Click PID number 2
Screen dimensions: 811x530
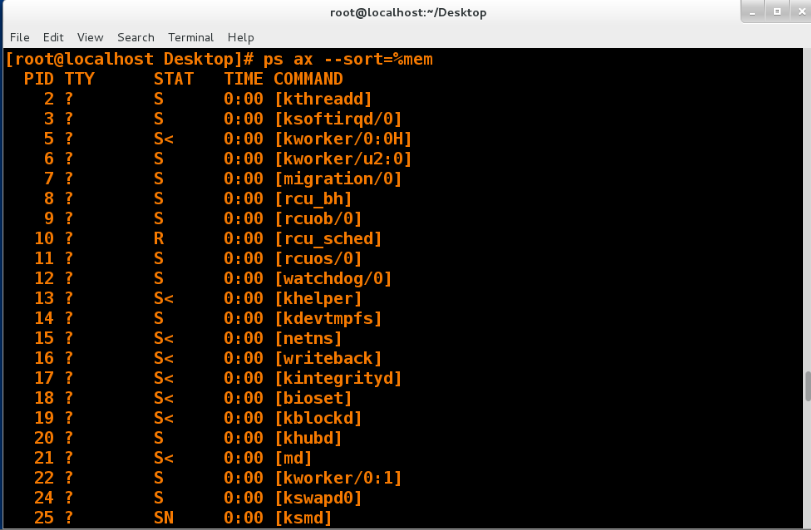click(49, 99)
